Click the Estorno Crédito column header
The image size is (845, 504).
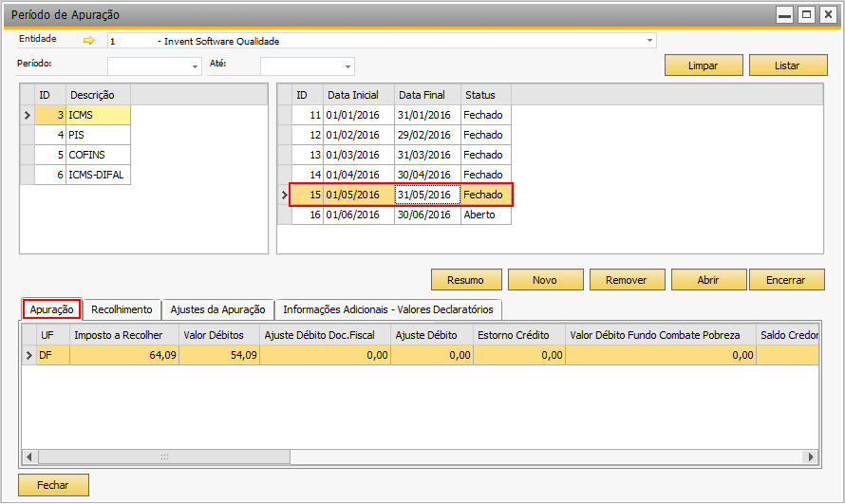519,335
